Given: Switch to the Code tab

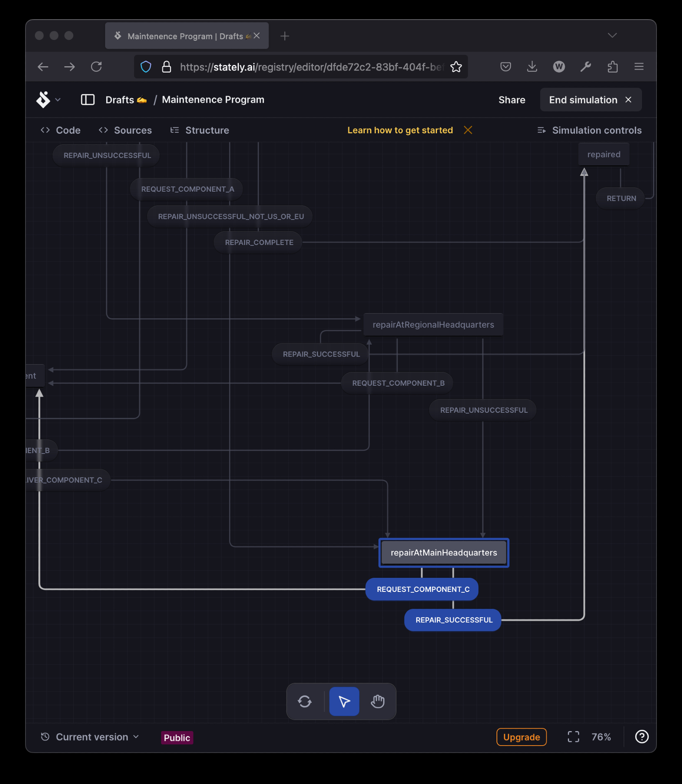Looking at the screenshot, I should coord(61,130).
